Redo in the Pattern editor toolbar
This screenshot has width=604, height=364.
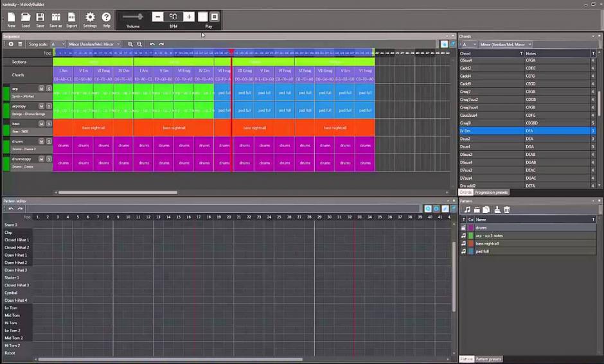(20, 209)
